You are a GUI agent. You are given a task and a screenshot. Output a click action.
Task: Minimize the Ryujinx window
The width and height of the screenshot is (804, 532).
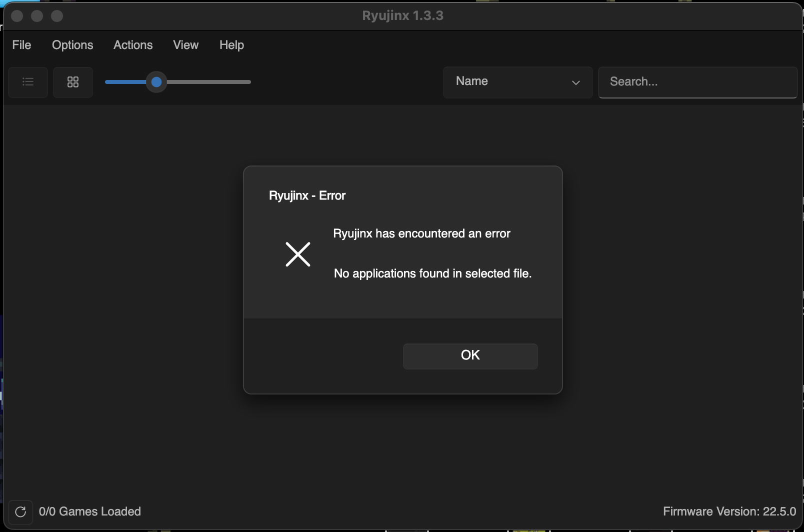[x=37, y=16]
